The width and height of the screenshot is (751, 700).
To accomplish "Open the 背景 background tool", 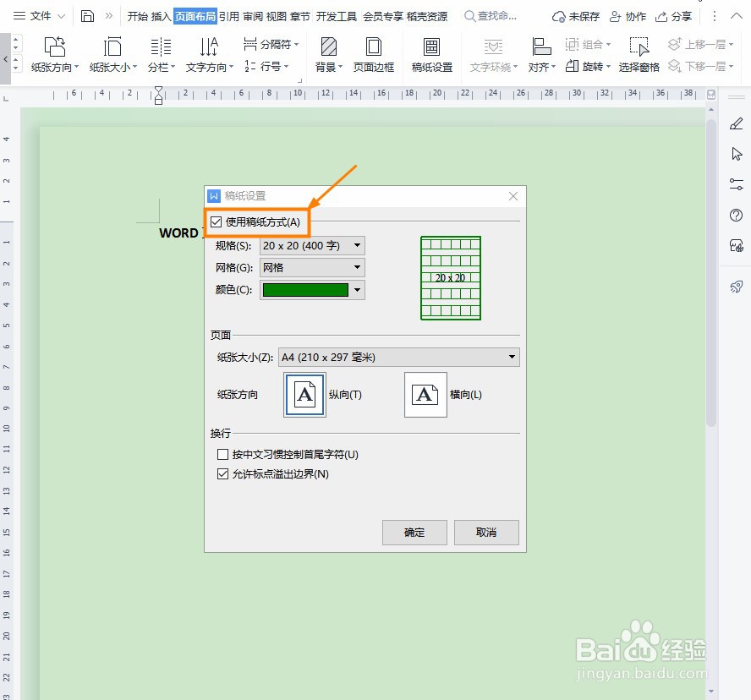I will (328, 55).
